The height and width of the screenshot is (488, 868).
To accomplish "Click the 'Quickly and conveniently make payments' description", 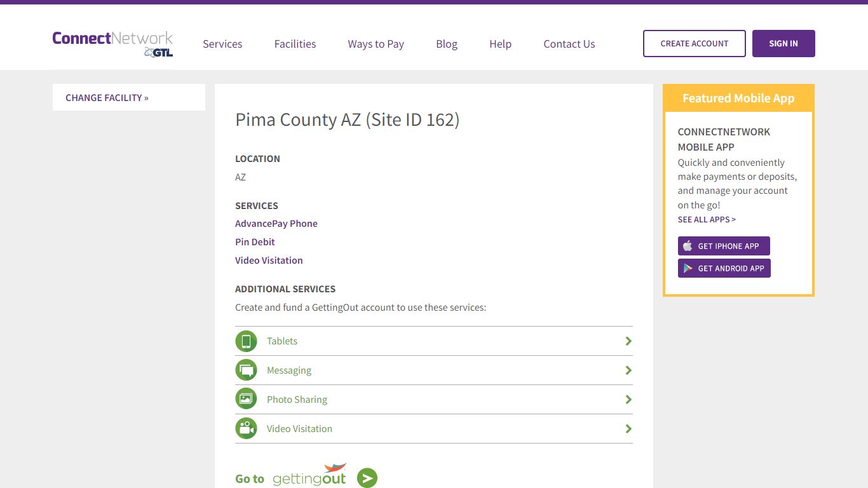I will click(x=737, y=184).
